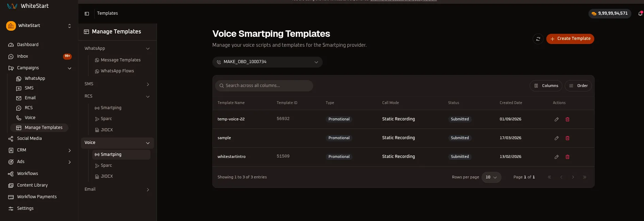Open the MAKE_OBD_1000734 account dropdown
Viewport: 644px width, 221px height.
[x=267, y=62]
